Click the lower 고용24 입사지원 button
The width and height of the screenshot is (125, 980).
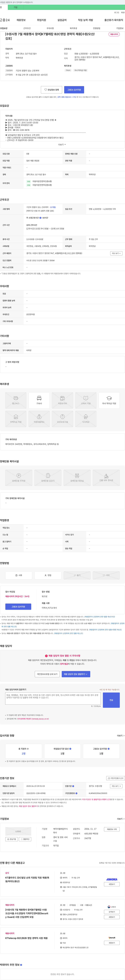coord(18,607)
